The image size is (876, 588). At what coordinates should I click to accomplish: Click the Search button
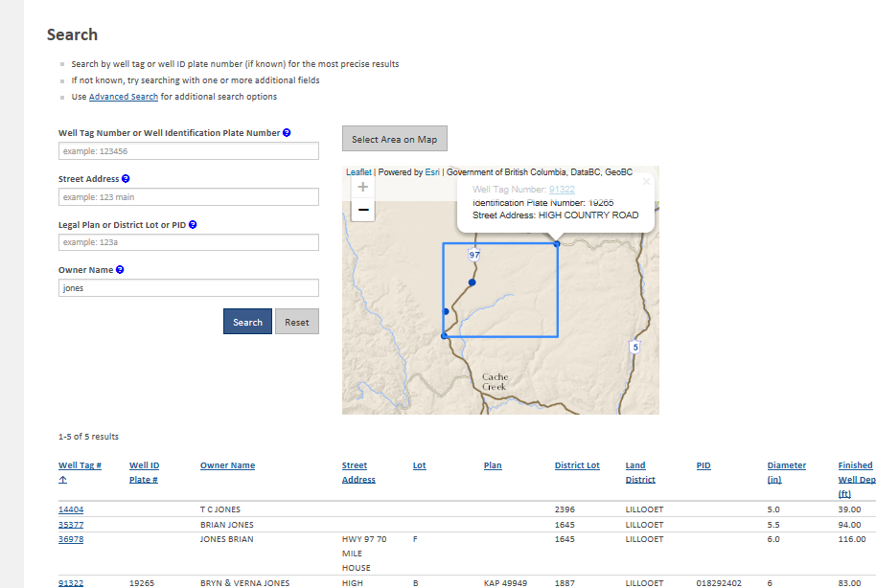point(247,321)
